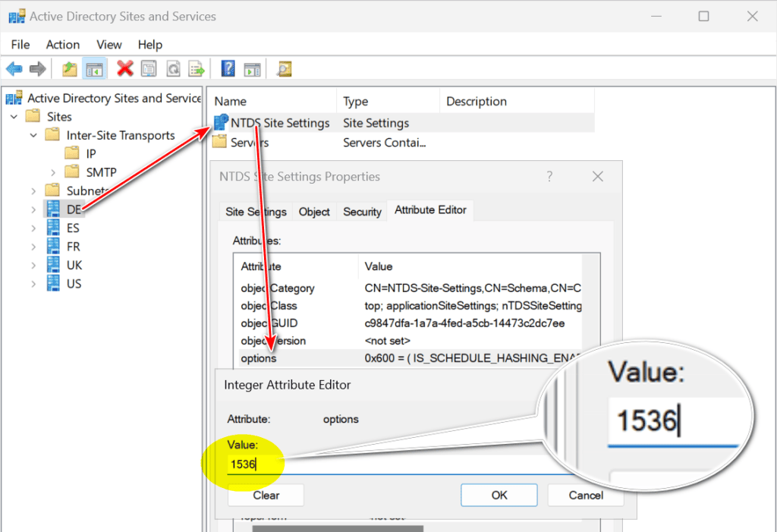The image size is (777, 532).
Task: Toggle the Show/Hide Console Tree icon
Action: point(94,69)
